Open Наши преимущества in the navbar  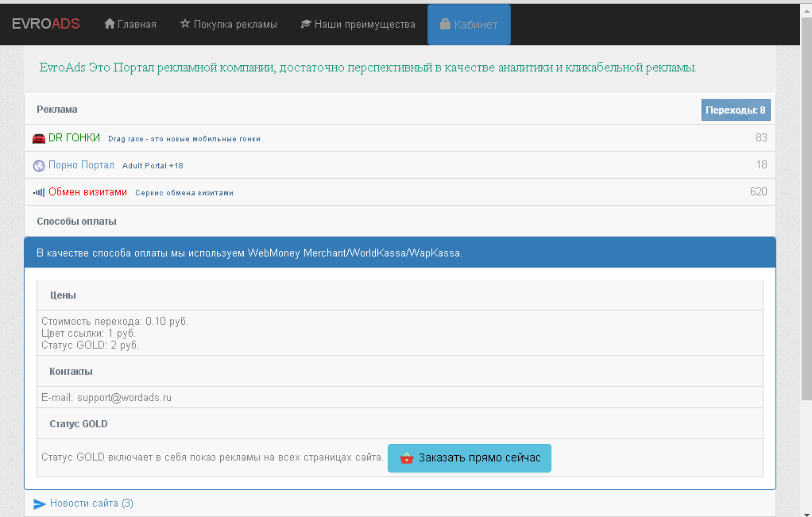(365, 25)
